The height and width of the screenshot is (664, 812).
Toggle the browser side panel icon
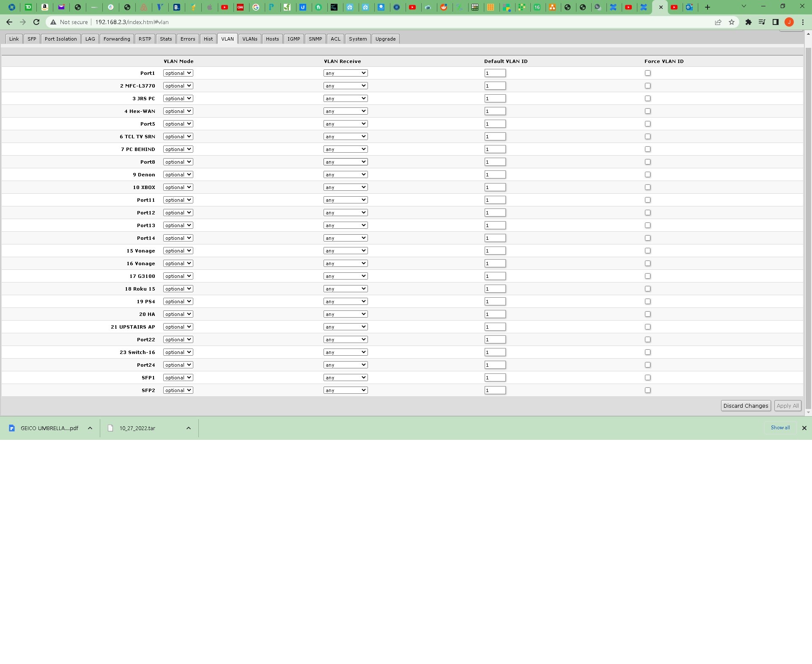(x=775, y=22)
